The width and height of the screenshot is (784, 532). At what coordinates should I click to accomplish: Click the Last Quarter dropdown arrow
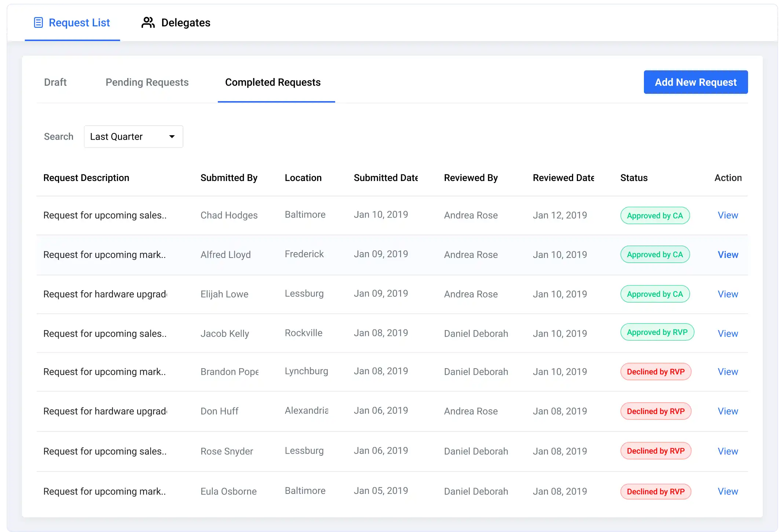pyautogui.click(x=172, y=137)
